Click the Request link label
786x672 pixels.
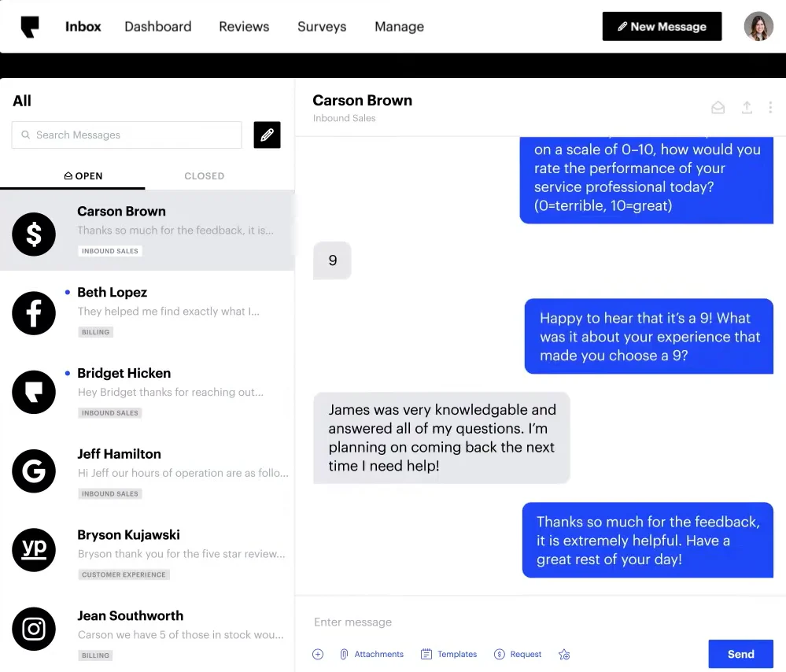coord(526,654)
